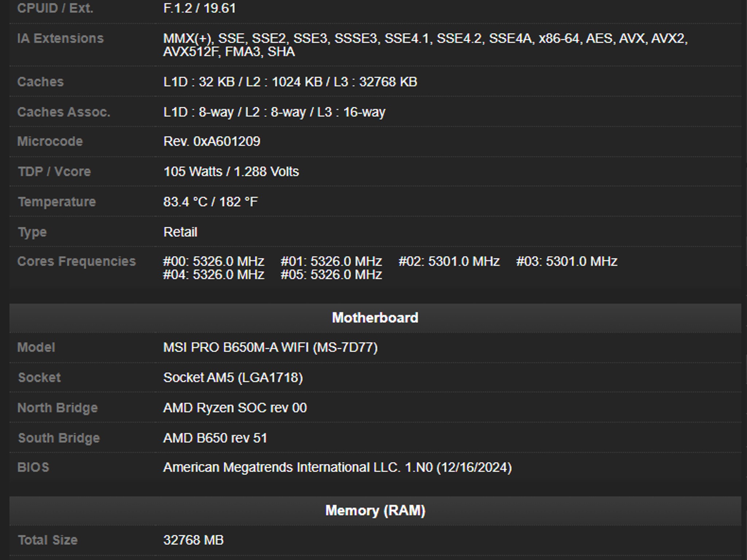
Task: Select the MMX(+), SSE, SSE2 extensions list text
Action: pyautogui.click(x=425, y=45)
